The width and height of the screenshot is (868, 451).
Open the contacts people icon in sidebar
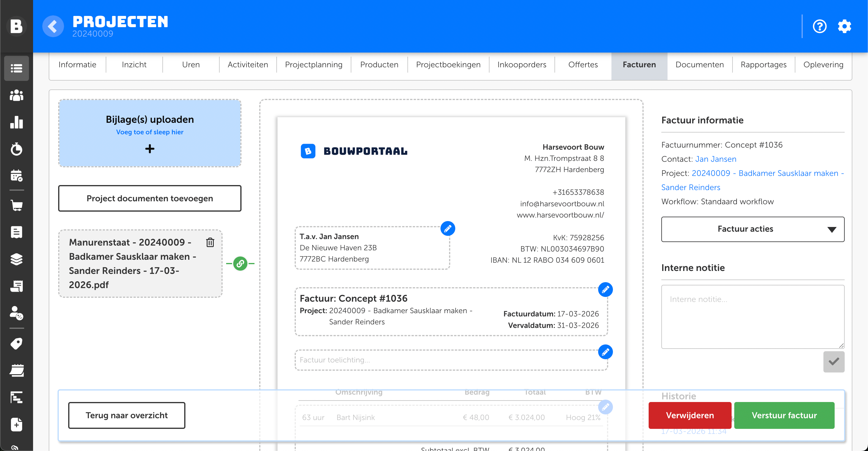pyautogui.click(x=17, y=95)
